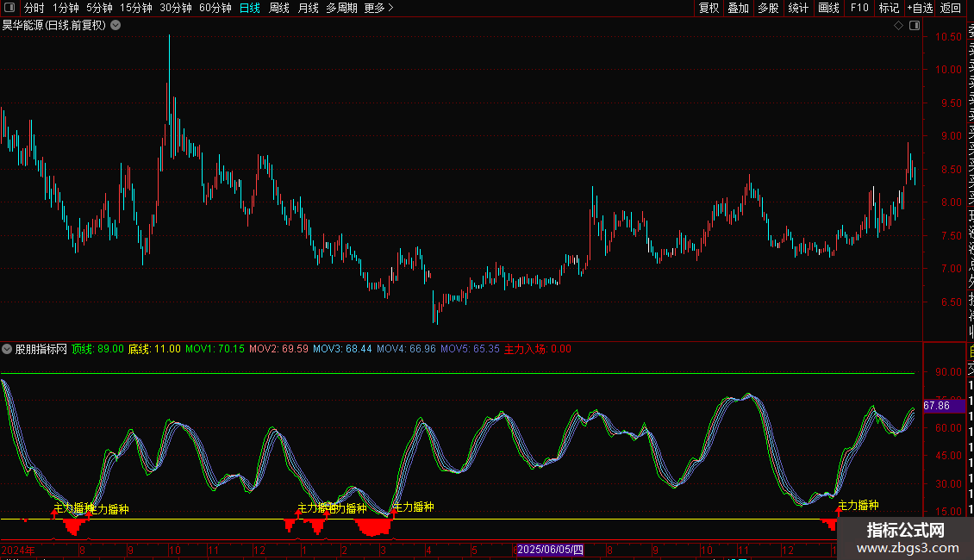This screenshot has width=974, height=560.
Task: Select the 30分钟 period tab
Action: [x=176, y=8]
